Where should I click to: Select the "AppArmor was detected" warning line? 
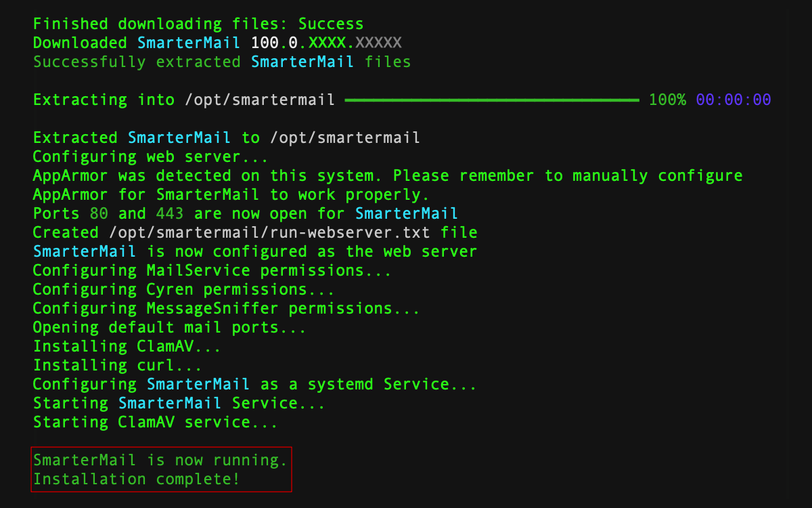point(388,176)
